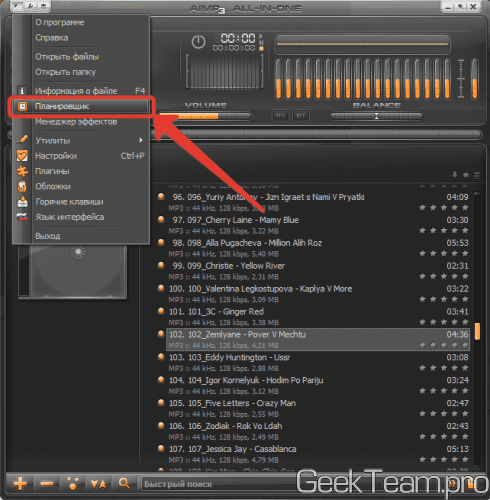490x500 pixels.
Task: Click the wrench icon in title bar
Action: [x=30, y=6]
